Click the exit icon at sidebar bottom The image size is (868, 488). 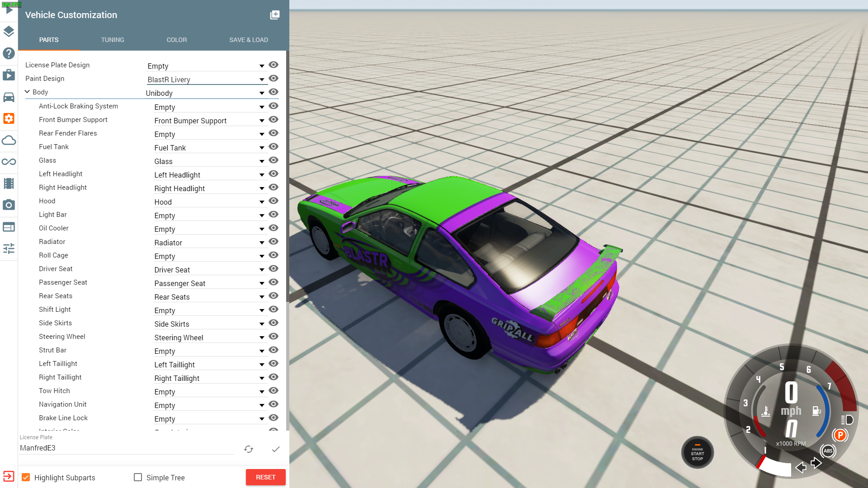(x=9, y=476)
